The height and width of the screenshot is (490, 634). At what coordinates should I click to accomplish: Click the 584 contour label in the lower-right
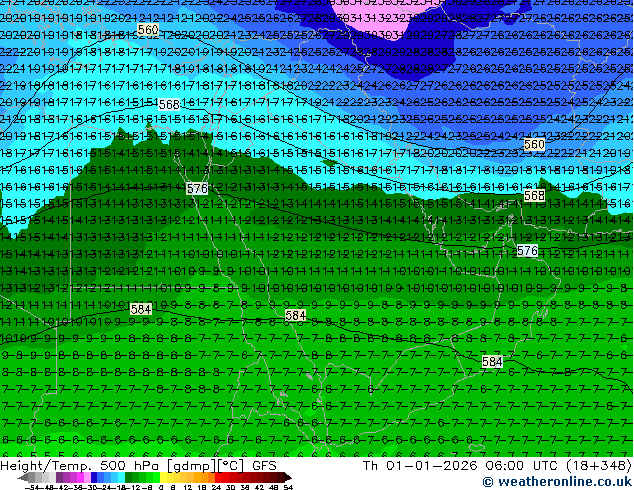click(492, 361)
